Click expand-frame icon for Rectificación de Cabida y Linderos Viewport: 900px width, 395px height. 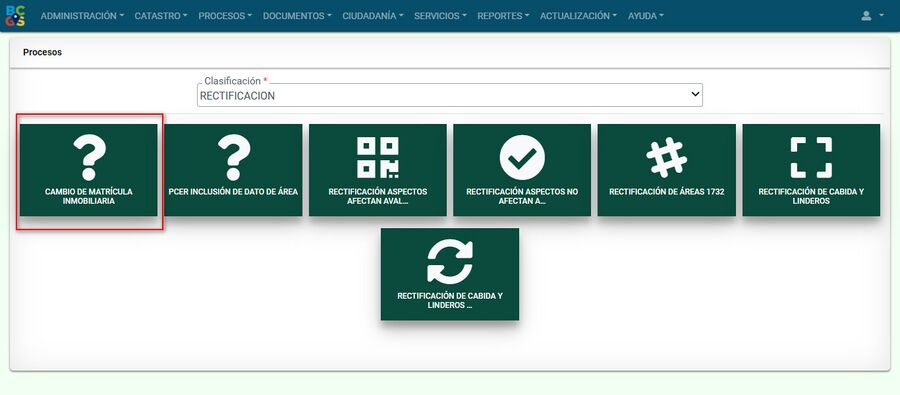(x=811, y=157)
